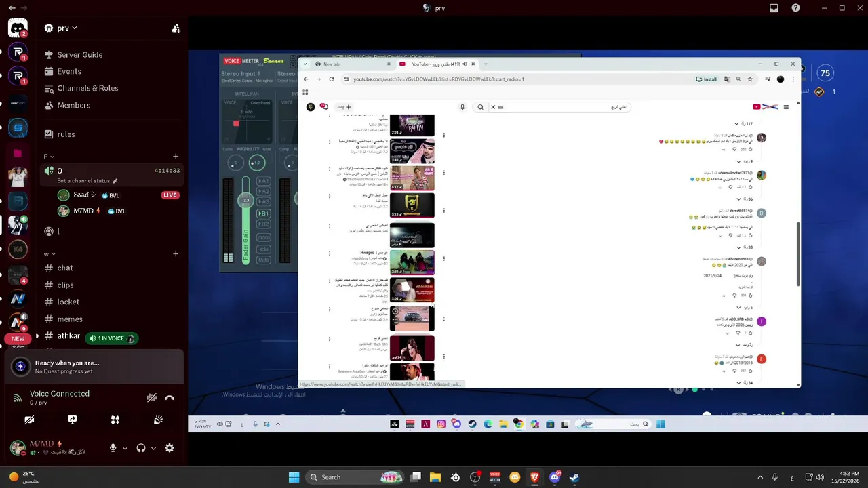Open YouTube hamburger guide menu
This screenshot has width=868, height=488.
786,107
